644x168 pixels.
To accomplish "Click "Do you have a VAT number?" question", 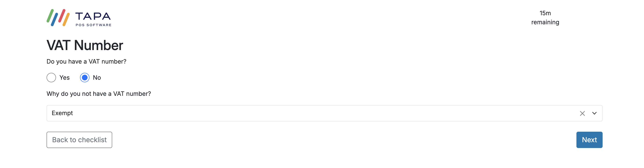I will [x=86, y=62].
